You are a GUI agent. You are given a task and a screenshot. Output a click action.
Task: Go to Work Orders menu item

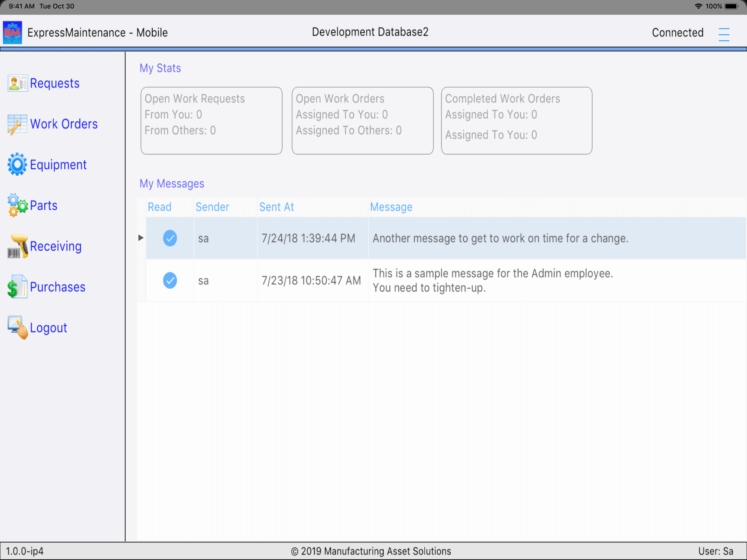pyautogui.click(x=64, y=124)
